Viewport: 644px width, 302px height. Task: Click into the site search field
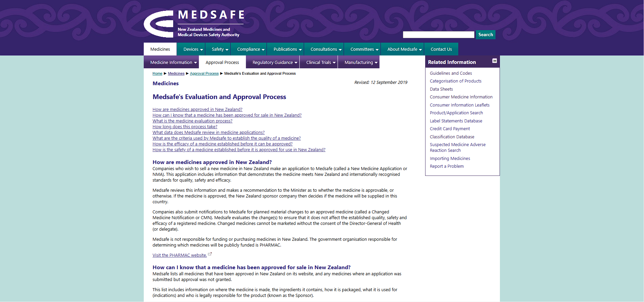438,35
